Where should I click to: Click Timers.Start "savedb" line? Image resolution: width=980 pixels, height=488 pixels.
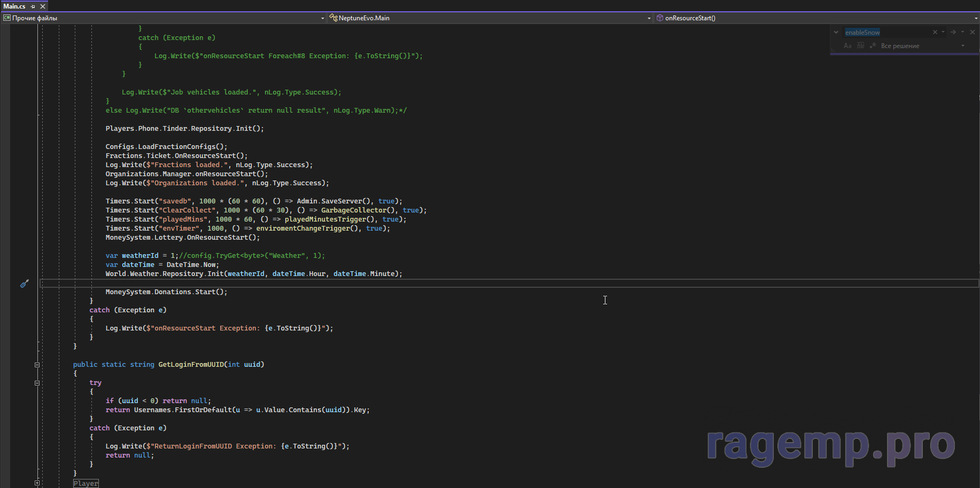click(x=254, y=201)
